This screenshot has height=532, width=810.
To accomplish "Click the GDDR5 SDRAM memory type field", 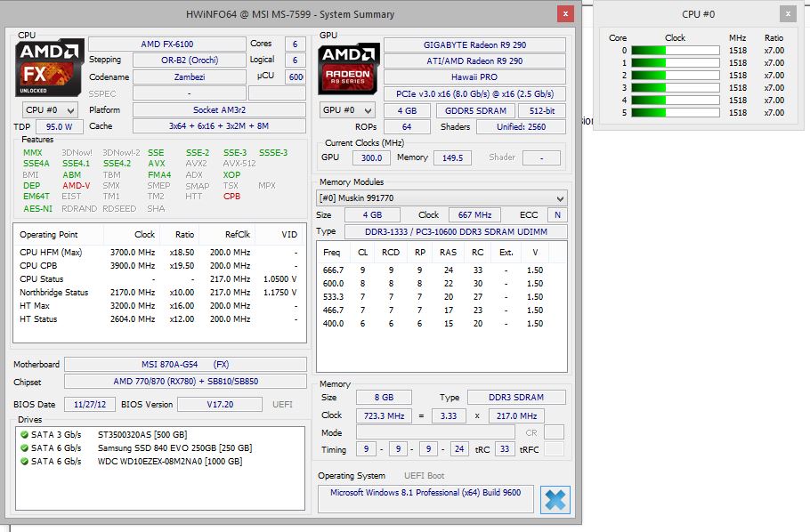I will click(x=475, y=110).
